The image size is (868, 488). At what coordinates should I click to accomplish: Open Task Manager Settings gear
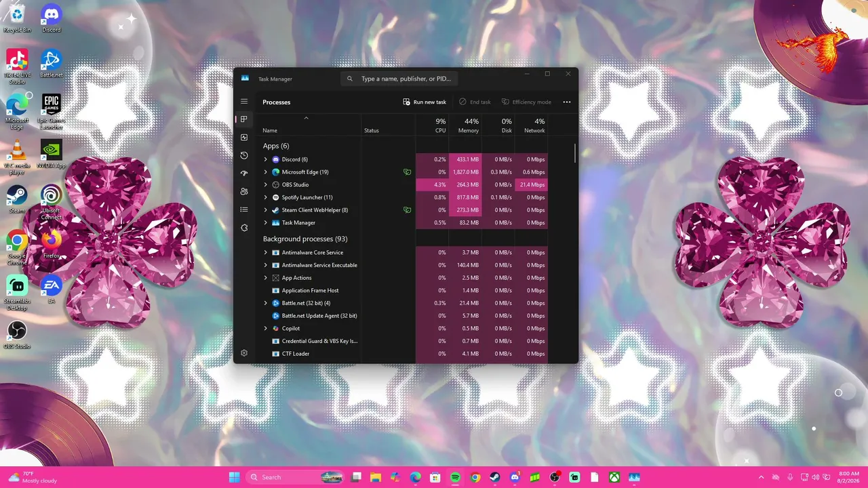coord(244,353)
